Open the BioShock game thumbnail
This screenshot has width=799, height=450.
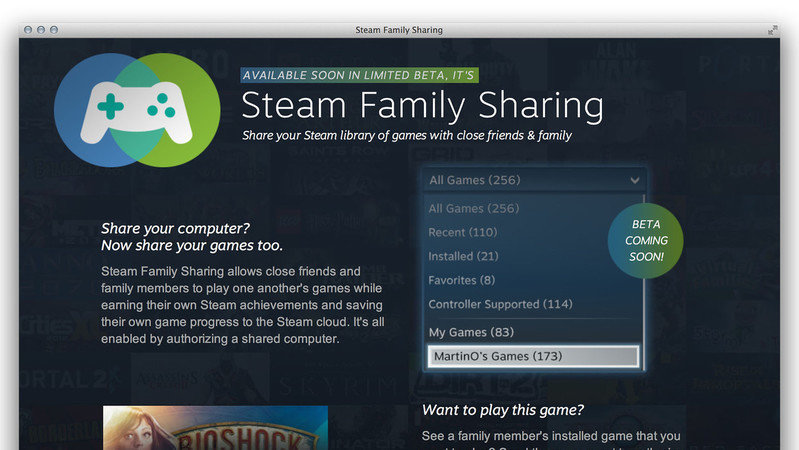(215, 428)
